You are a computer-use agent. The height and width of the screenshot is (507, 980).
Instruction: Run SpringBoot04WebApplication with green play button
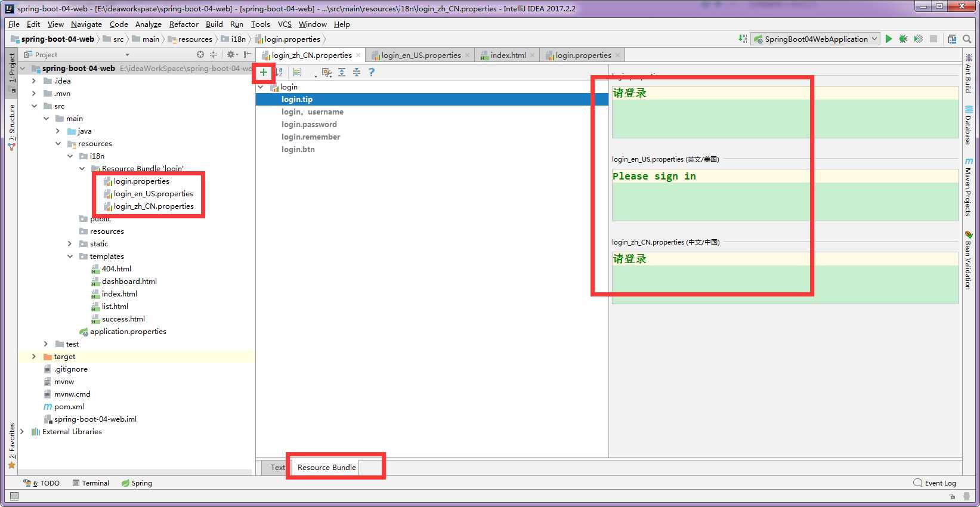[889, 39]
